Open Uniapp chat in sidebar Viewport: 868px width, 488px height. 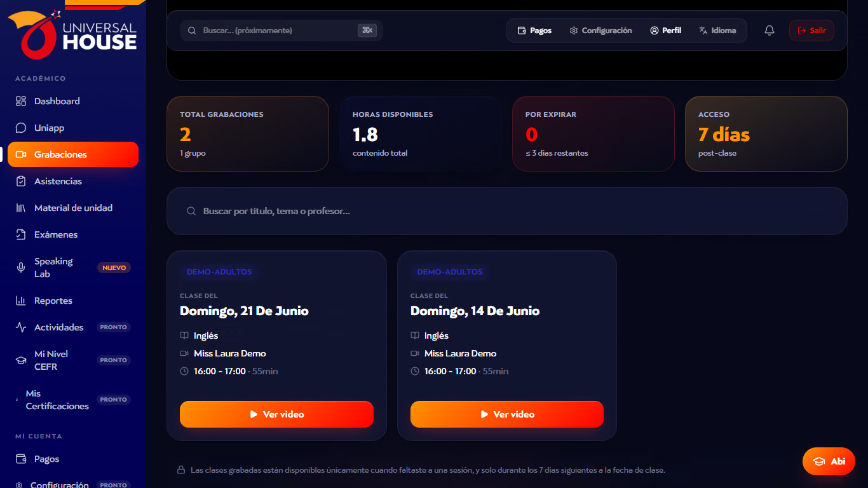pos(73,128)
